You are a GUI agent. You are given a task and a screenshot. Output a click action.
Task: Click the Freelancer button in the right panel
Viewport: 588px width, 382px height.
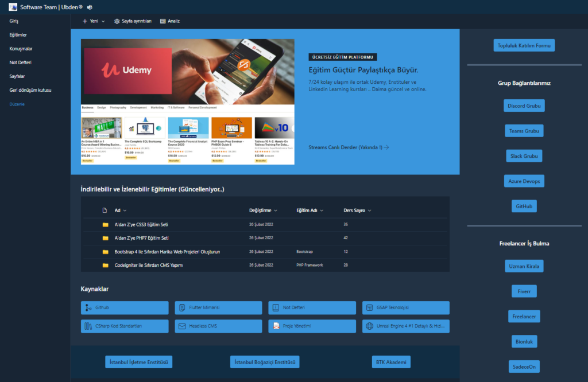coord(524,316)
